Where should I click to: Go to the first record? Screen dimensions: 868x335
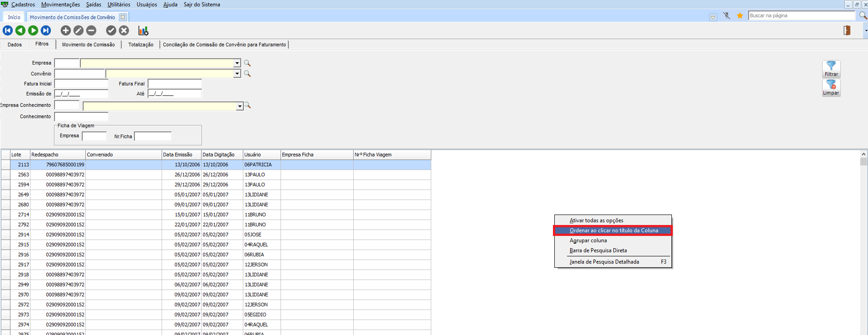[8, 30]
